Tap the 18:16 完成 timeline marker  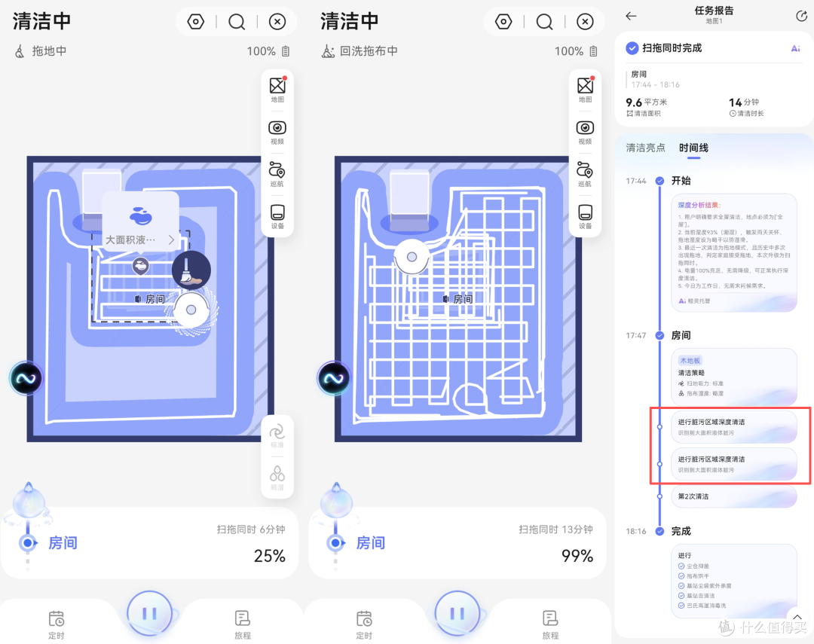(659, 531)
